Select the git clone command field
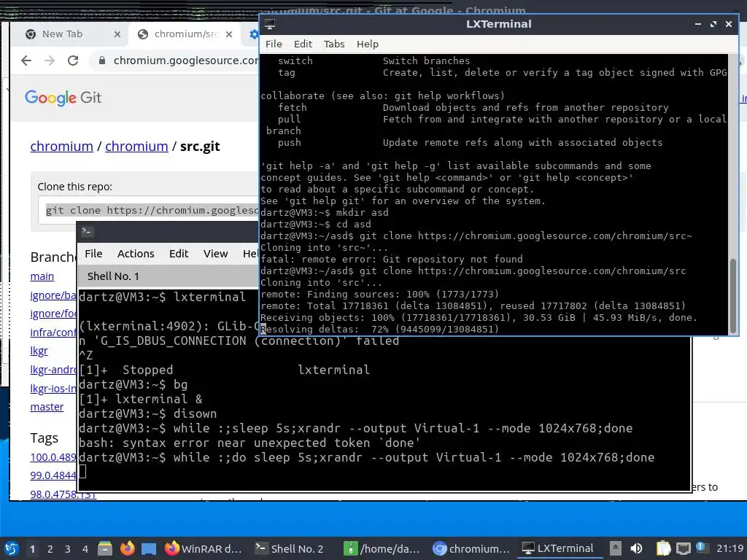 (149, 211)
